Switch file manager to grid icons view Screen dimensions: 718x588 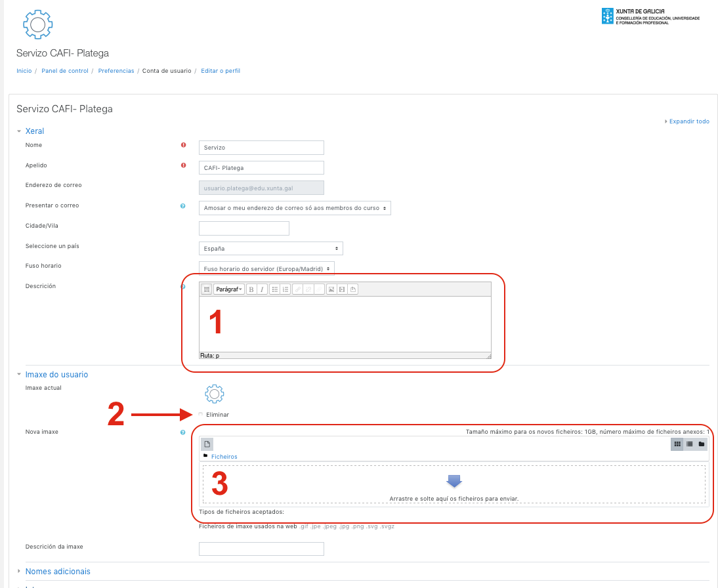click(677, 444)
